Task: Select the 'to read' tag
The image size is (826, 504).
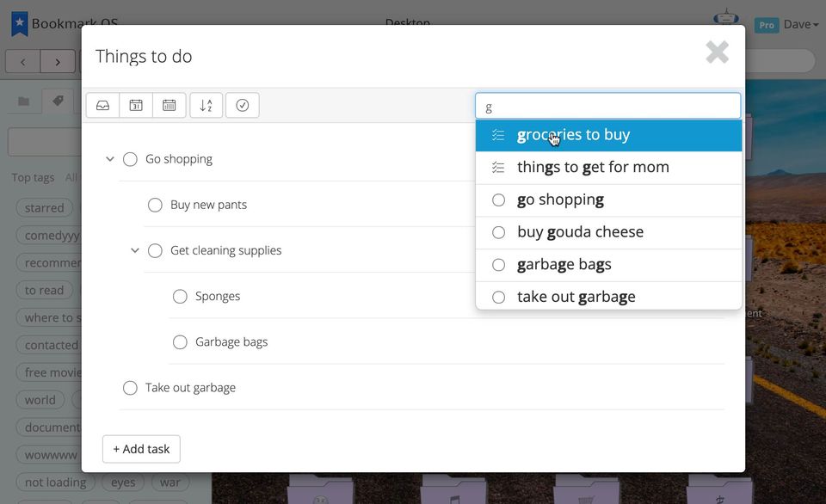Action: click(44, 290)
